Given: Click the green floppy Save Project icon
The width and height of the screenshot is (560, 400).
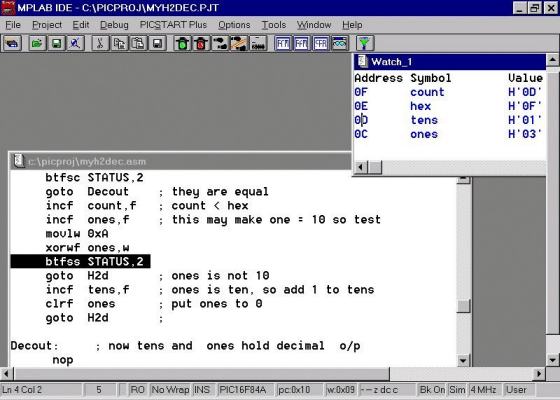Looking at the screenshot, I should pos(56,44).
